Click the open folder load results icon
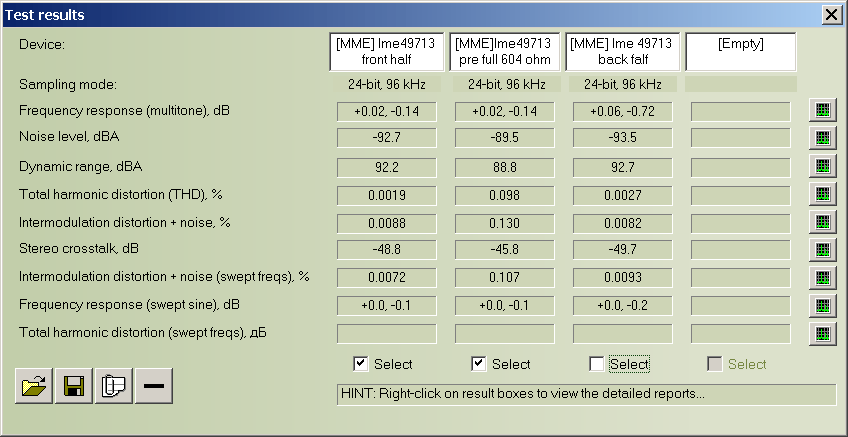Image resolution: width=848 pixels, height=437 pixels. click(x=34, y=386)
